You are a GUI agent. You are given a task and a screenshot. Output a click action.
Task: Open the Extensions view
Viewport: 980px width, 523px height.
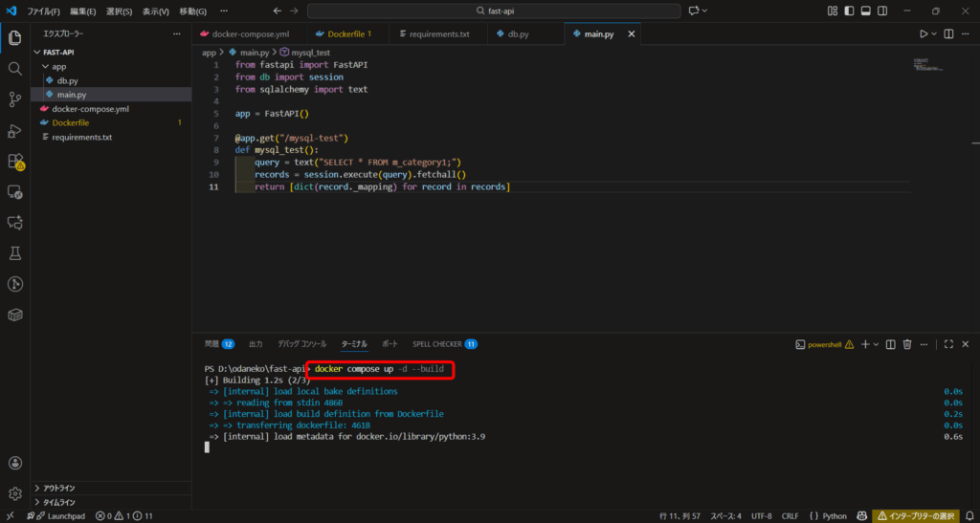pos(14,162)
